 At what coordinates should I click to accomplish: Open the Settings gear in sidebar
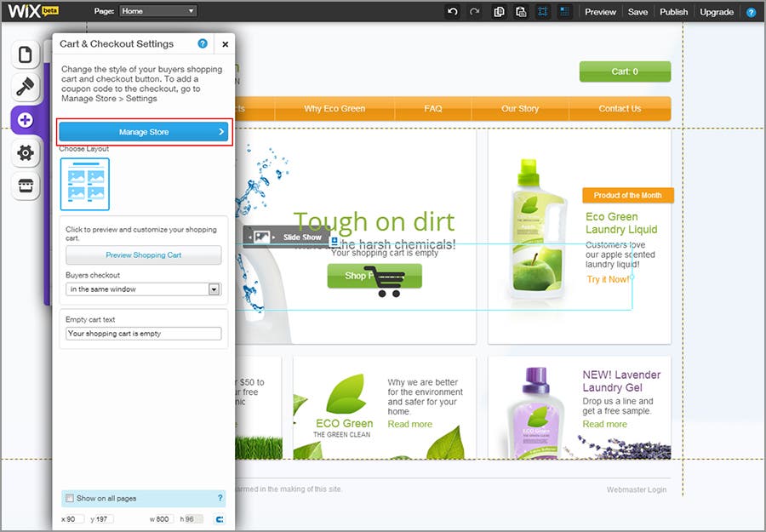(25, 152)
